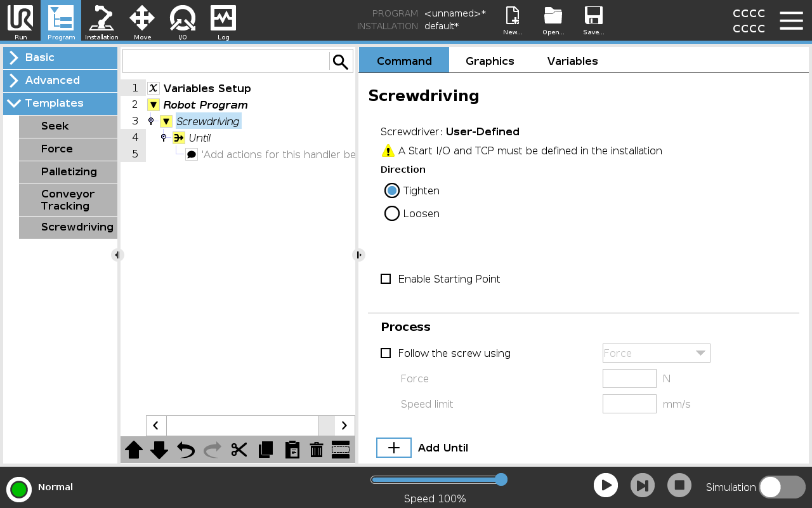812x508 pixels.
Task: Click the cut scissors icon
Action: [239, 450]
